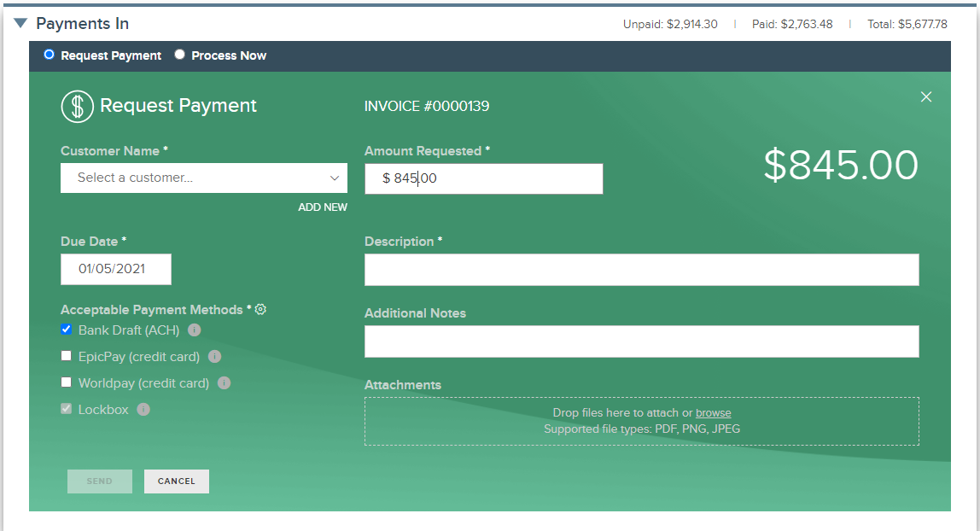Show info for Lockbox
Screen dimensions: 980x531
point(143,410)
